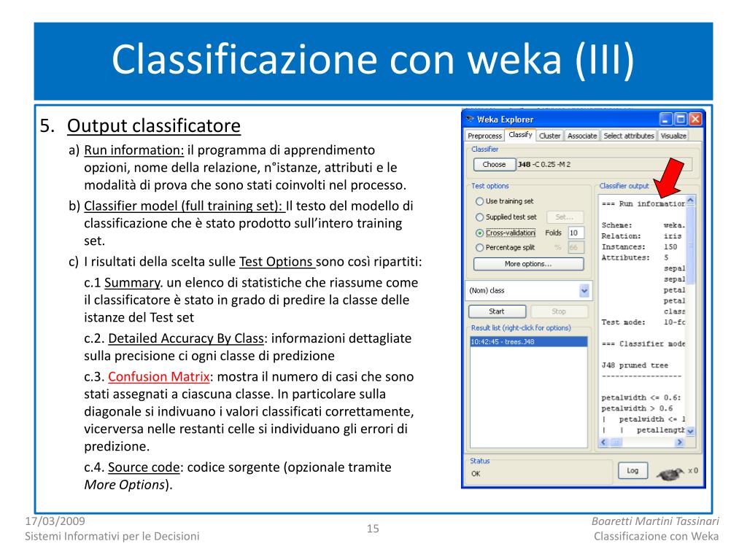747x560 pixels.
Task: Close the Weka Explorer window
Action: pos(695,119)
